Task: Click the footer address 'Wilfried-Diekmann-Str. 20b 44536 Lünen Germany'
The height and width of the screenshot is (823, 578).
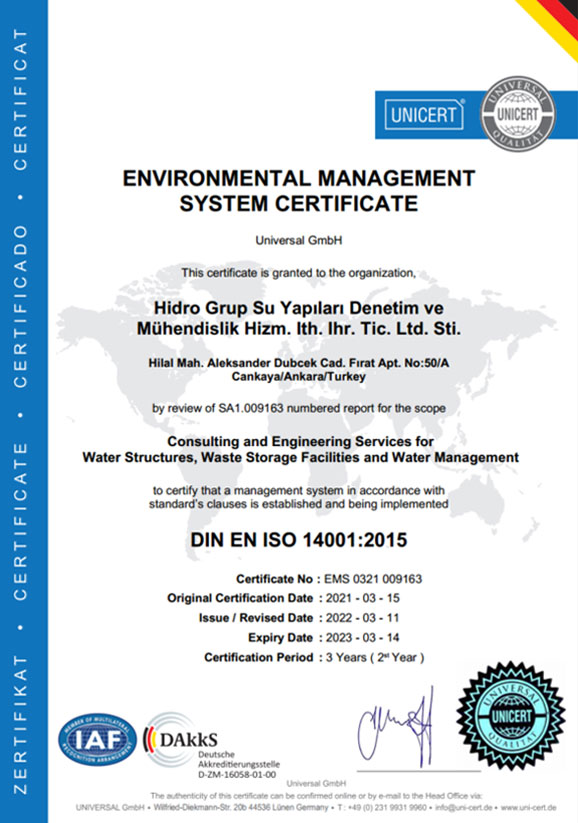Action: (241, 807)
